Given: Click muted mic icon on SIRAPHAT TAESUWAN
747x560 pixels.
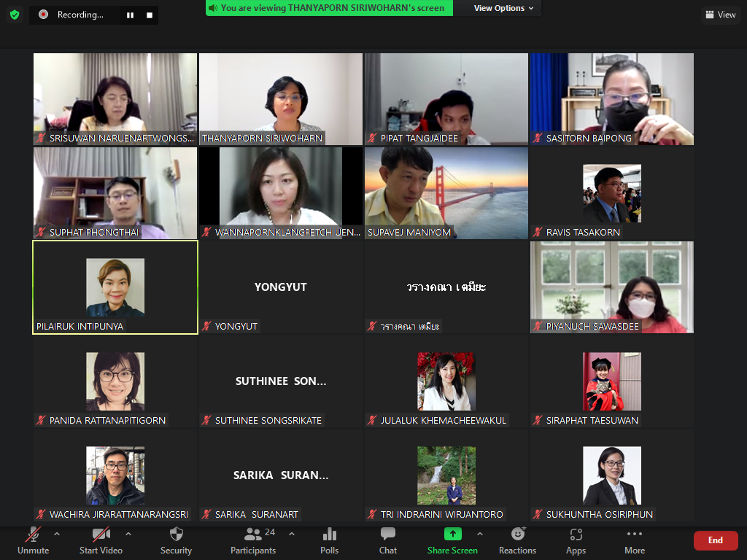Looking at the screenshot, I should pyautogui.click(x=538, y=421).
